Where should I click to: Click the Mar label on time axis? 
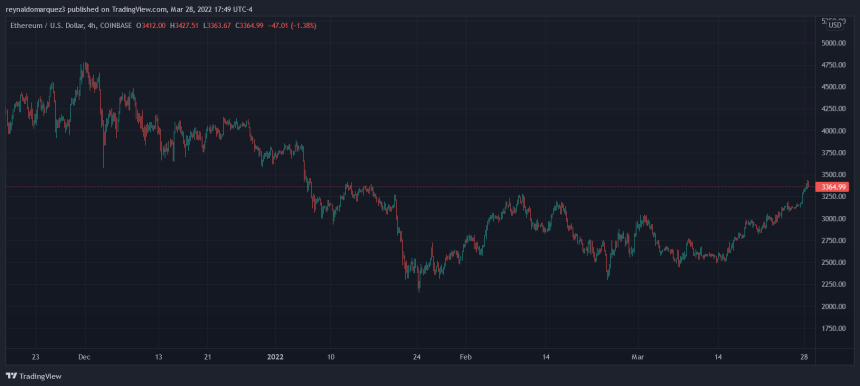[x=637, y=357]
